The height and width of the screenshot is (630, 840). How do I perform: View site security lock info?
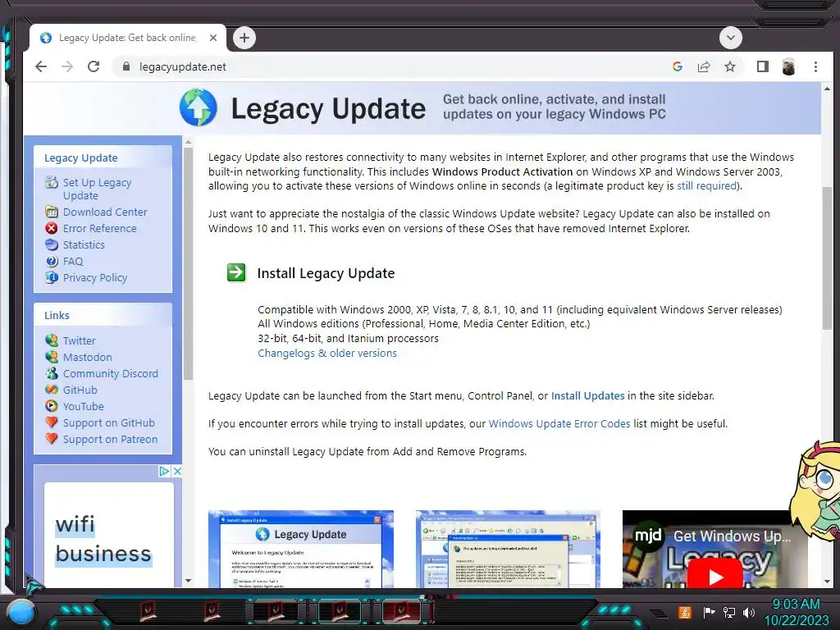coord(126,66)
